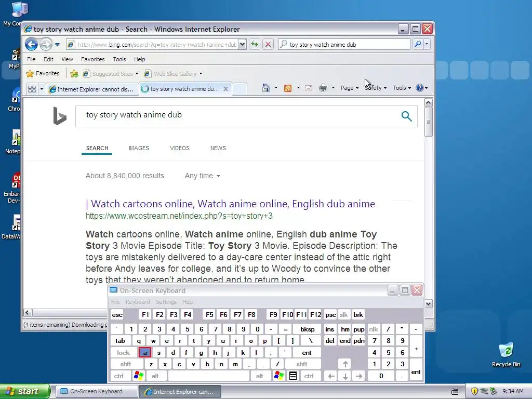532x399 pixels.
Task: Expand the address bar history dropdown
Action: tap(242, 44)
